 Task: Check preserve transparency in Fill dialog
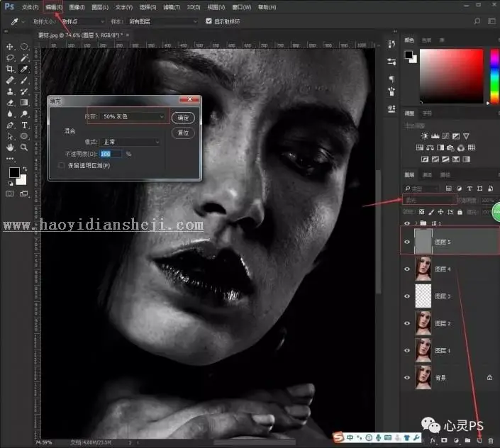coord(61,165)
